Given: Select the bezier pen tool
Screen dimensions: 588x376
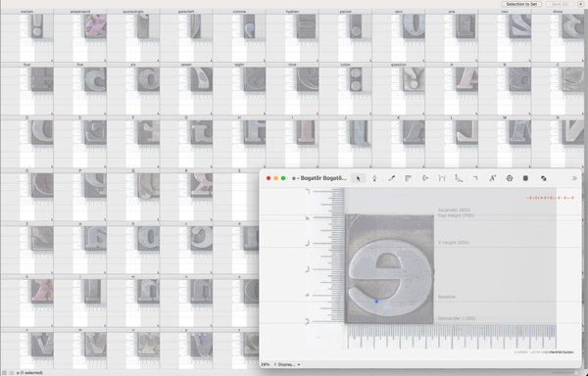Looking at the screenshot, I should pos(374,178).
